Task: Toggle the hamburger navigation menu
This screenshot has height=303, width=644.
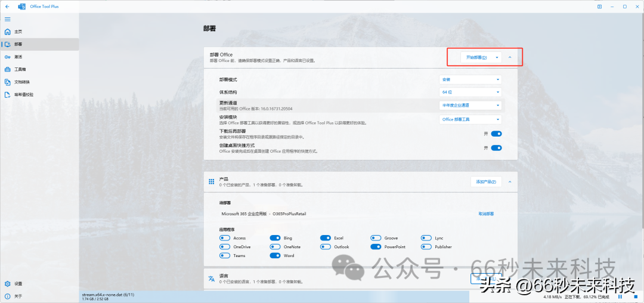Action: coord(7,19)
